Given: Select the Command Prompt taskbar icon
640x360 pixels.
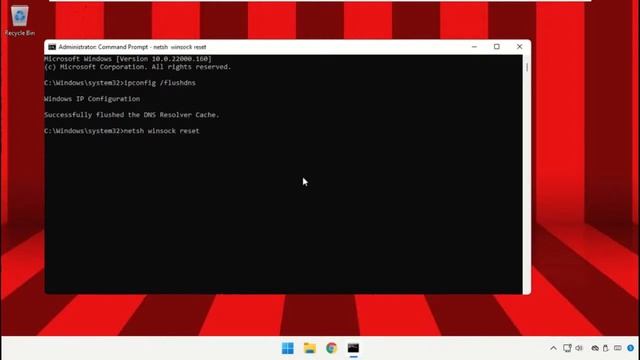Looking at the screenshot, I should pos(353,348).
